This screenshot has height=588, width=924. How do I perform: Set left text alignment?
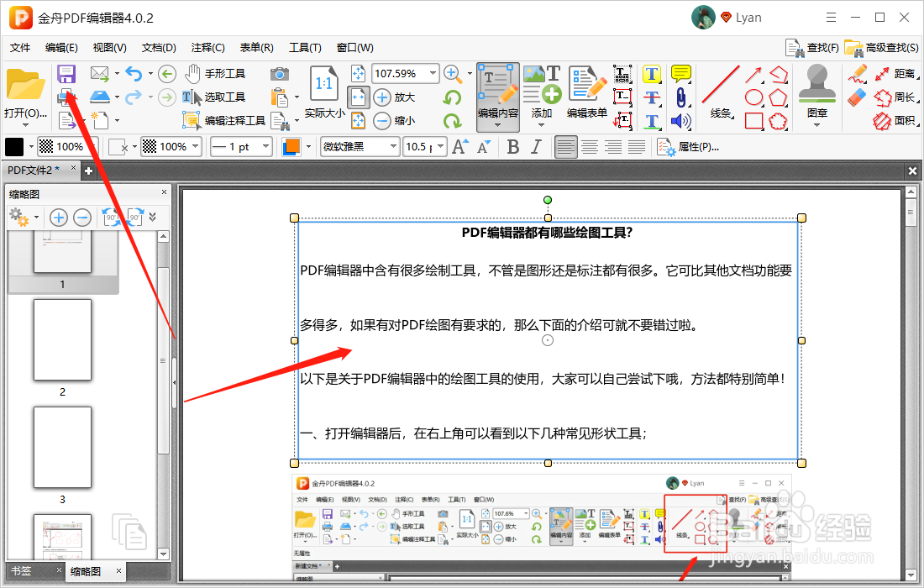pyautogui.click(x=565, y=147)
